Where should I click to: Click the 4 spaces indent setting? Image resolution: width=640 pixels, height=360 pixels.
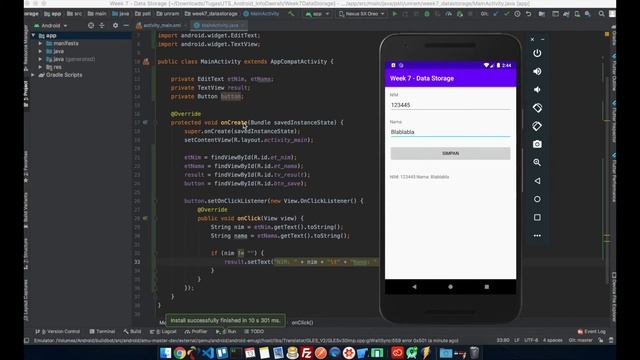click(x=553, y=340)
